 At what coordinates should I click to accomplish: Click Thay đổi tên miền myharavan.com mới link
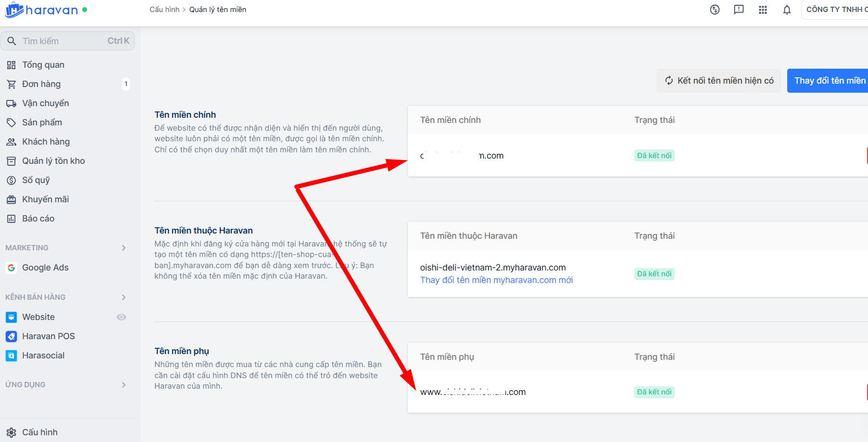pyautogui.click(x=496, y=280)
